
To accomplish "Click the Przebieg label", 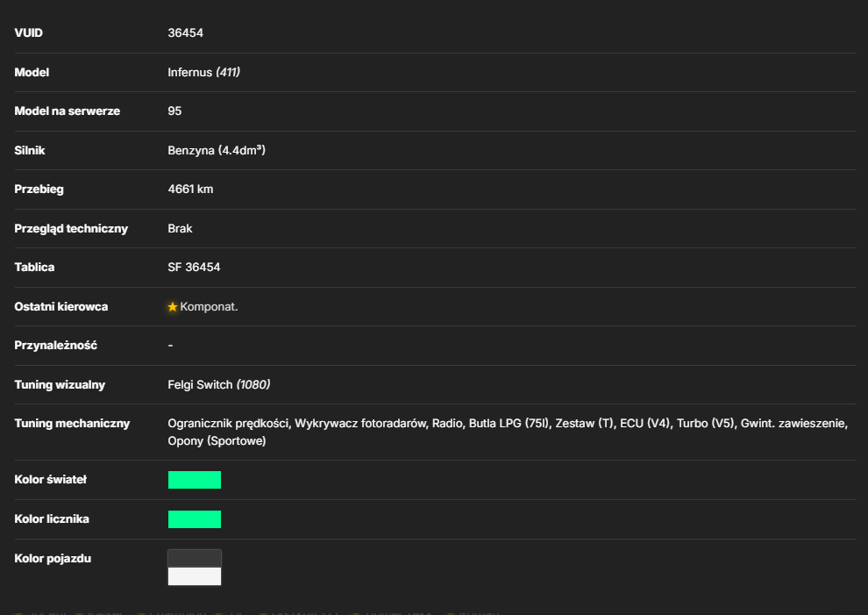I will pos(39,189).
